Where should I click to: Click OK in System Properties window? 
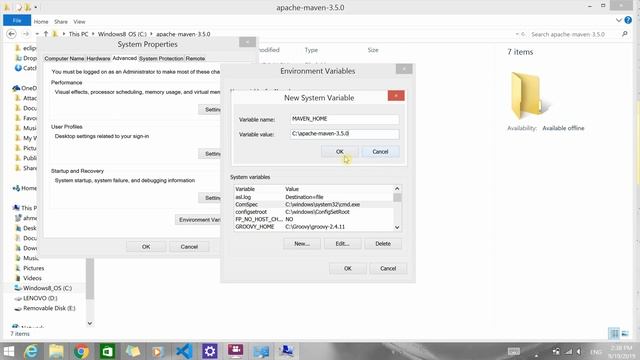[x=146, y=247]
